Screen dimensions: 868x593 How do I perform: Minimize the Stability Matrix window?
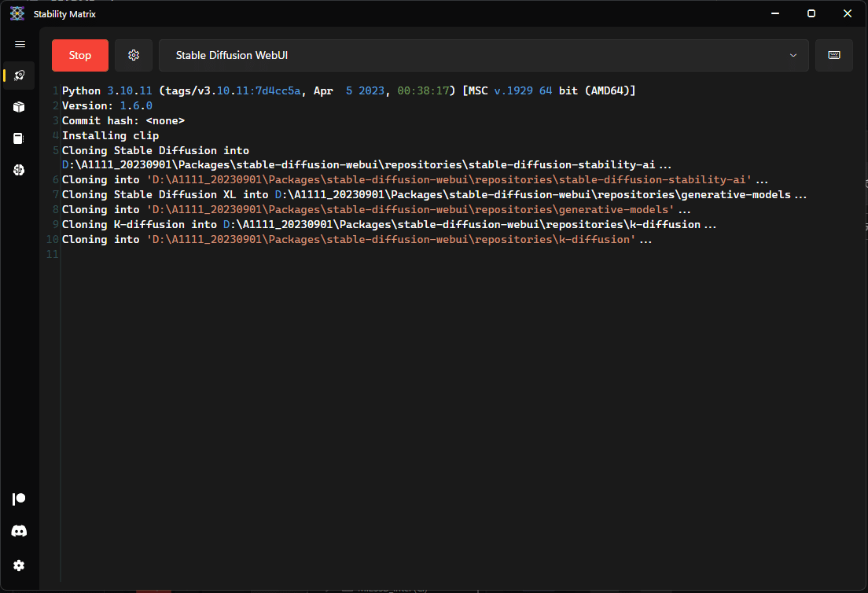tap(775, 13)
